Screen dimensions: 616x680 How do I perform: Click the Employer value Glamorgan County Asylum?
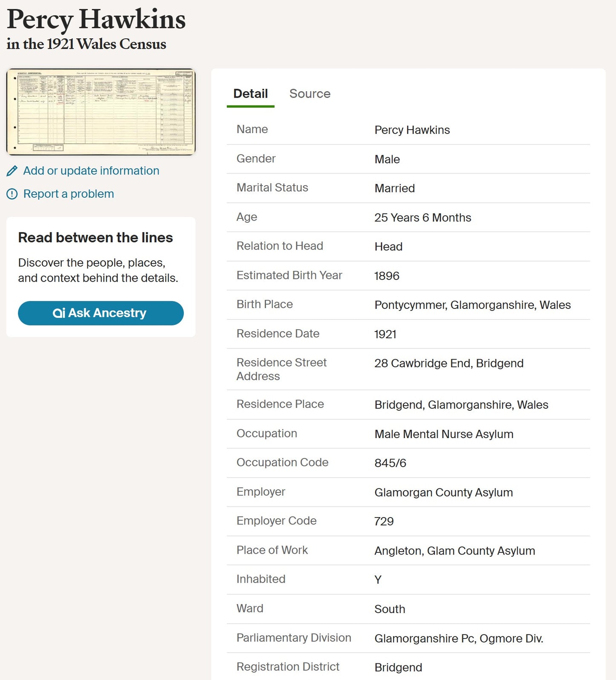tap(443, 493)
